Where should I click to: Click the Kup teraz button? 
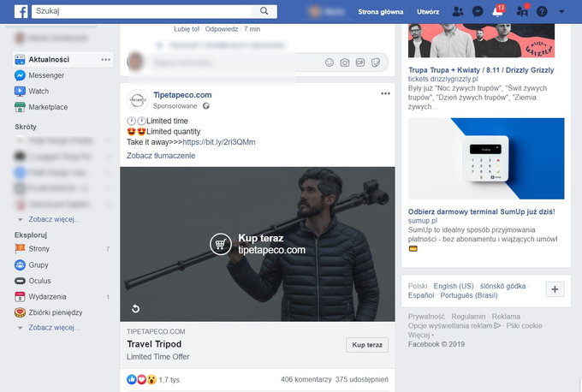[367, 345]
